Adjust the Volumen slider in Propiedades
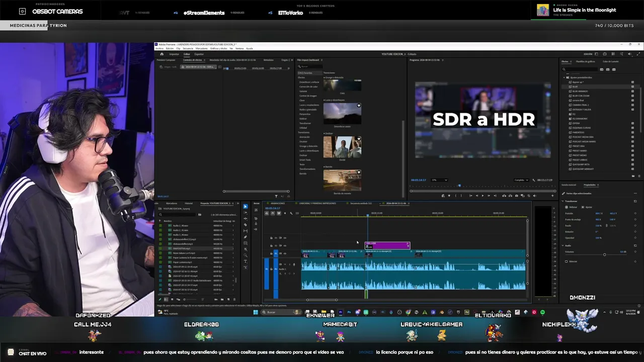The height and width of the screenshot is (362, 644). [x=605, y=255]
